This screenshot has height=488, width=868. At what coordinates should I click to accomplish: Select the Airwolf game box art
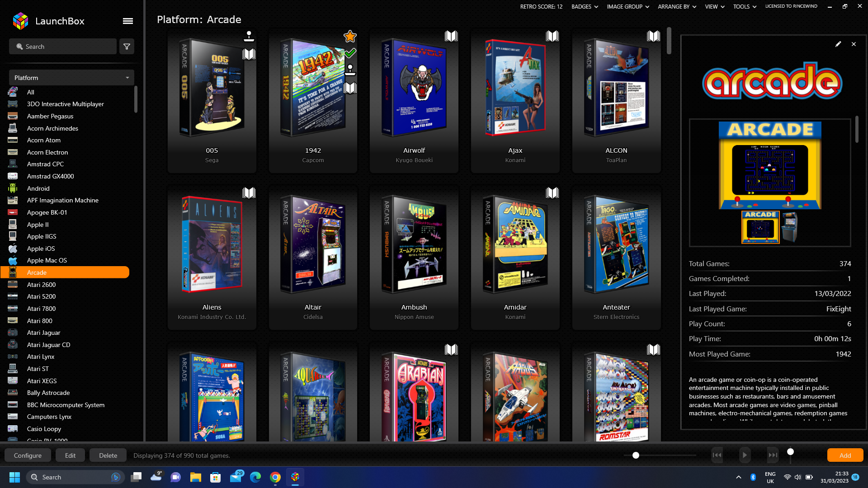(x=414, y=88)
